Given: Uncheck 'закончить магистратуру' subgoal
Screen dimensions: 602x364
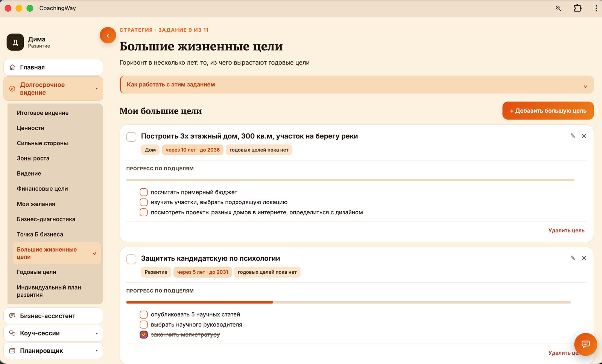Looking at the screenshot, I should coord(144,335).
